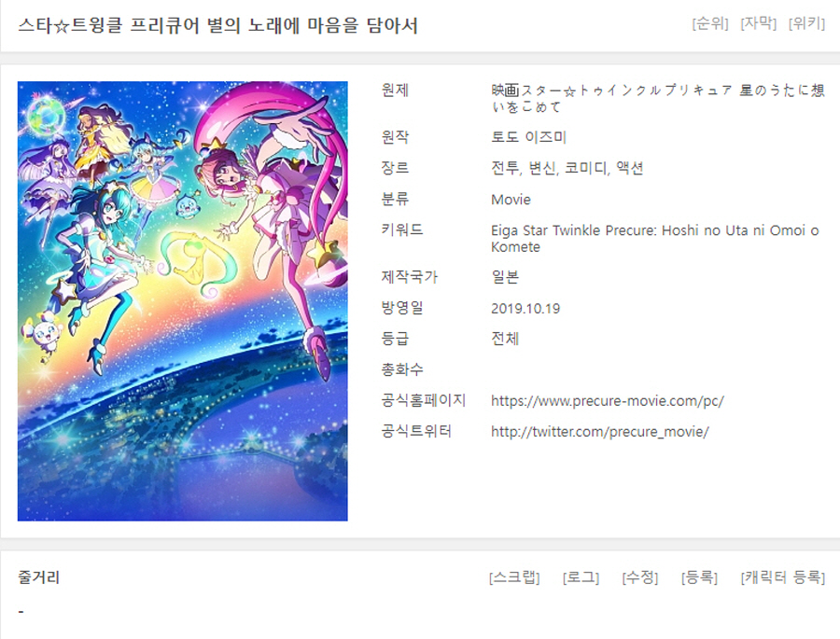Click the [캐릭터 등록] character register button
840x639 pixels.
(783, 577)
